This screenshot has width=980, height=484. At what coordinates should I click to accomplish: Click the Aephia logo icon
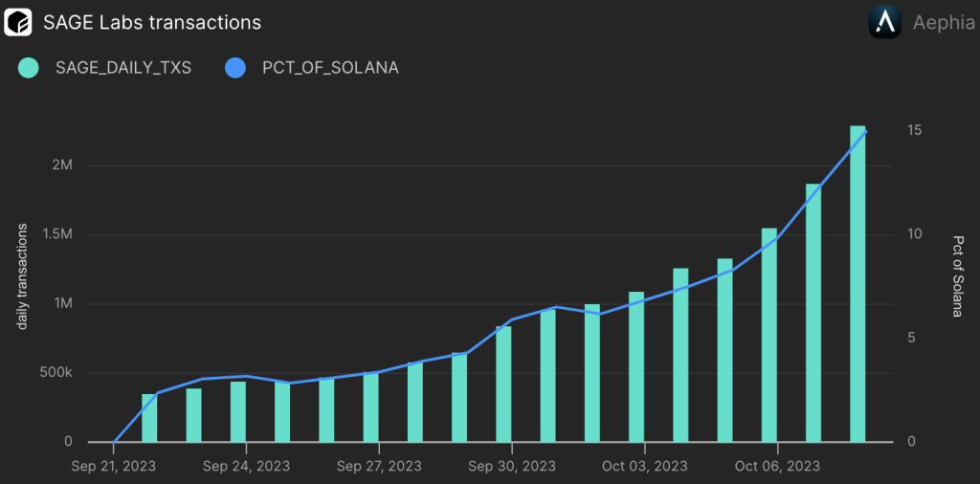pyautogui.click(x=884, y=22)
